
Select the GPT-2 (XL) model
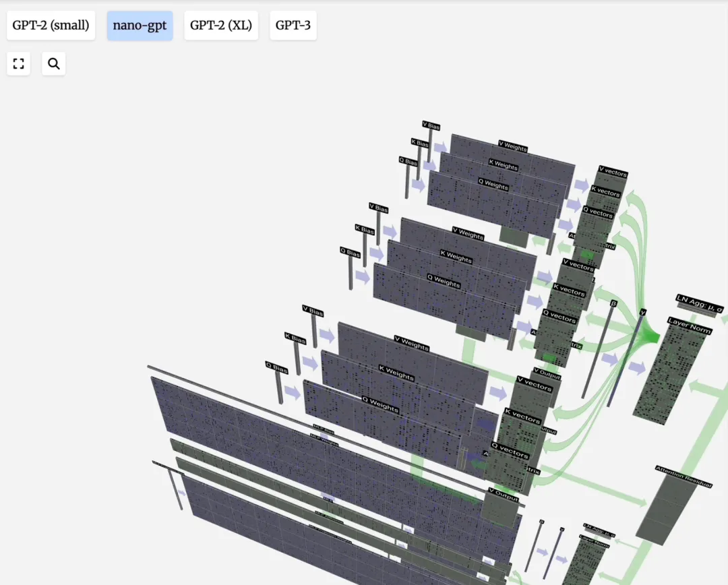pos(221,26)
